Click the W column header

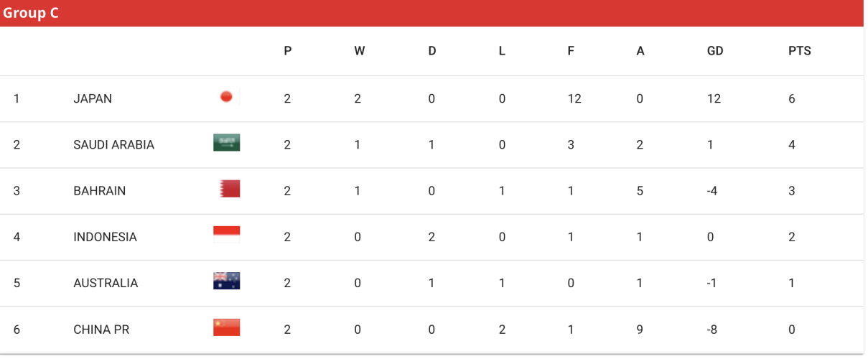pyautogui.click(x=359, y=51)
